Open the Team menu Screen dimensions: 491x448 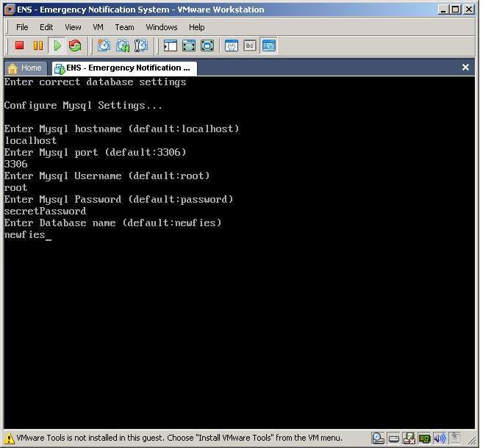pos(124,27)
